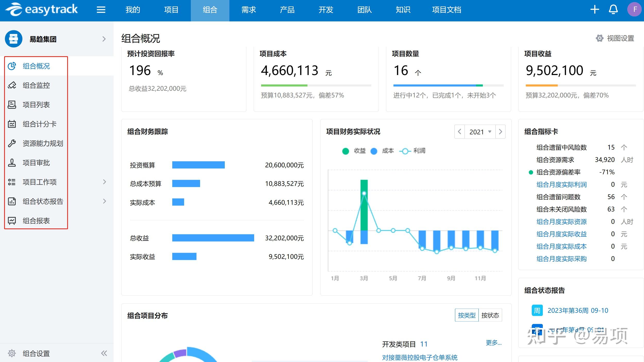Open 对接蔷薇控股电子仓单系统 project link
This screenshot has width=644, height=362.
pyautogui.click(x=420, y=358)
